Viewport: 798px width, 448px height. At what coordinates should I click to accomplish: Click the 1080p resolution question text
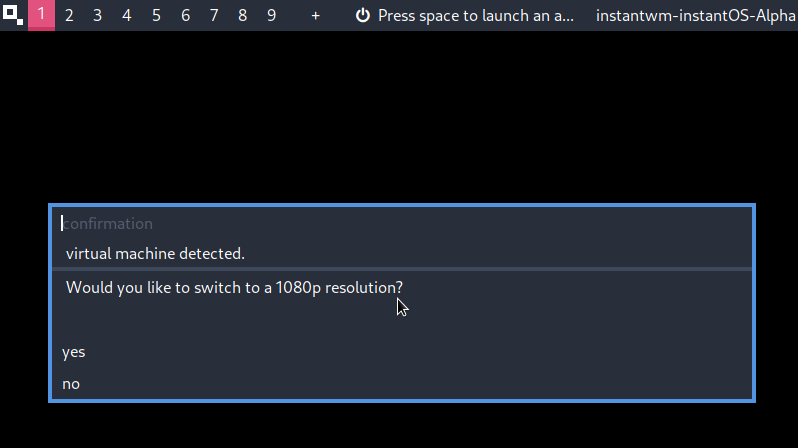pyautogui.click(x=234, y=288)
